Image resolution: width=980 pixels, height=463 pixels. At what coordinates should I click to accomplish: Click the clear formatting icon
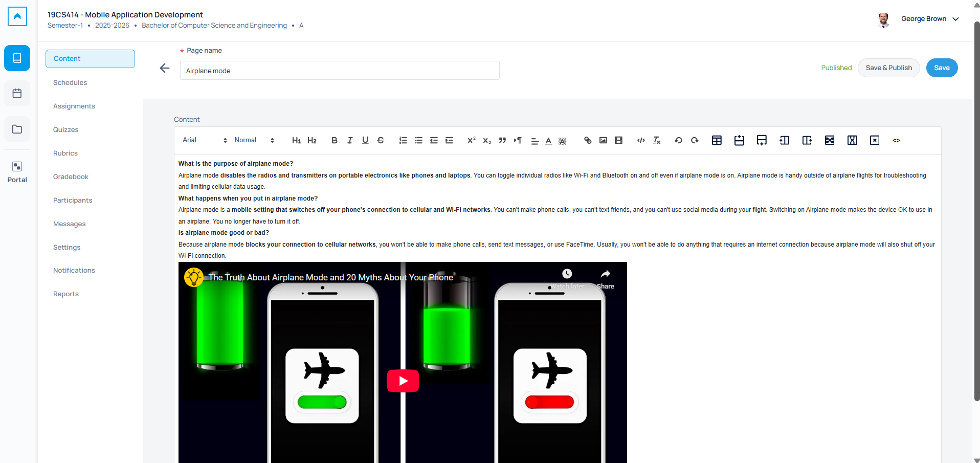(x=657, y=140)
